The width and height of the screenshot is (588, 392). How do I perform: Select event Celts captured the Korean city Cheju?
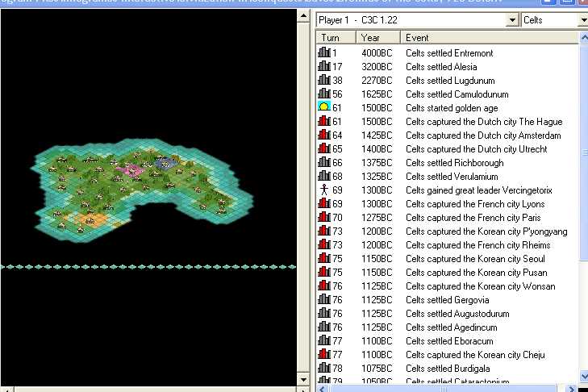pos(475,355)
